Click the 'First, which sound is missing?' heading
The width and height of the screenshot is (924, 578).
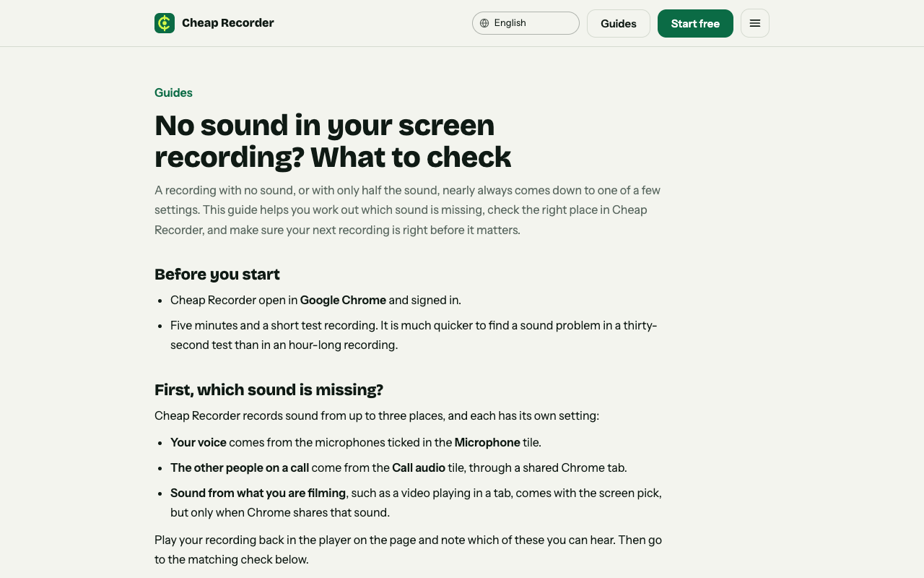(269, 390)
